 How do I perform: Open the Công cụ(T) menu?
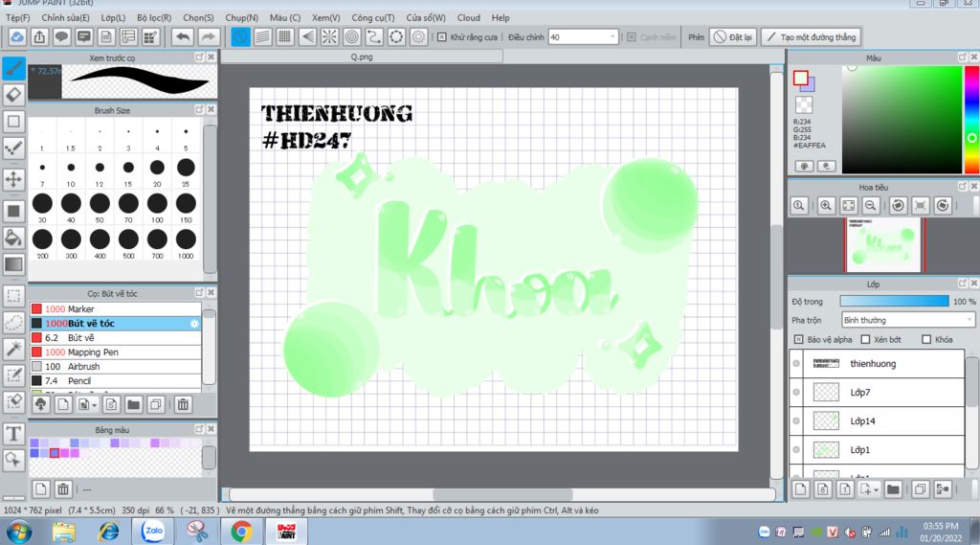[373, 17]
